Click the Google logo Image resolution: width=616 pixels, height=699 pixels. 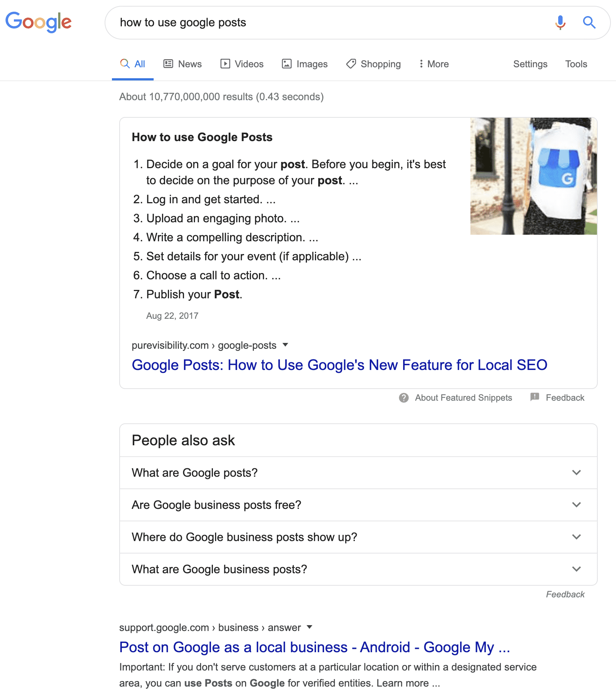pos(38,22)
